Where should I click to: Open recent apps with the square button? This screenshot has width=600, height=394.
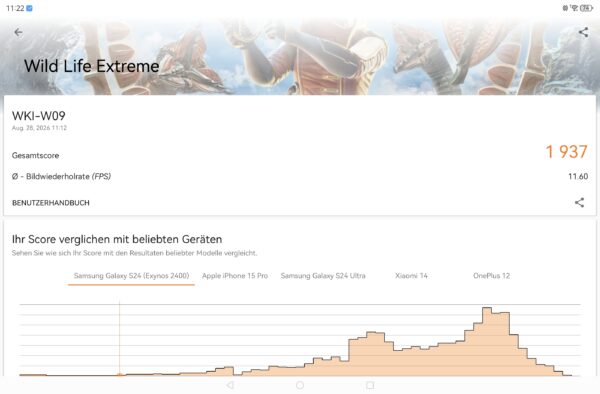point(370,385)
